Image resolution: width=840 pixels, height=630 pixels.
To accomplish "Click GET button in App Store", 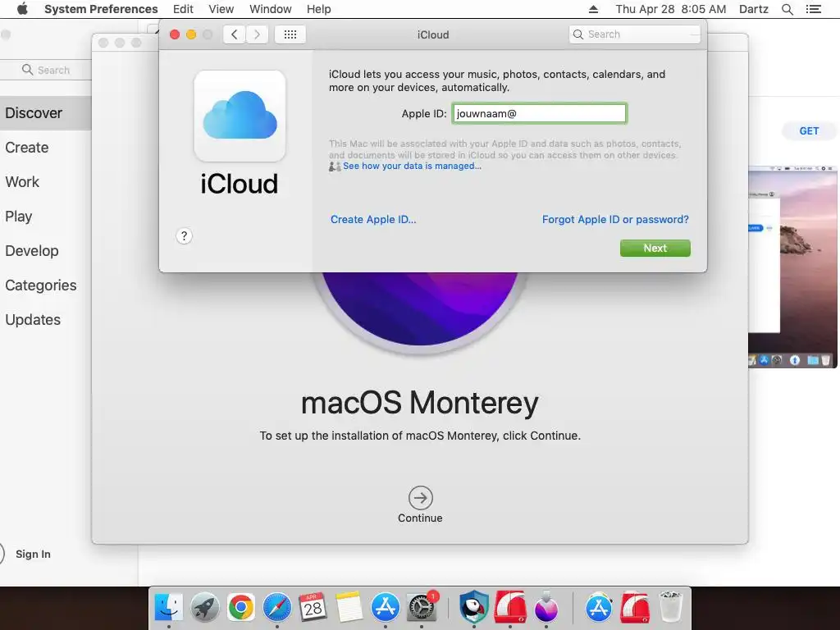I will 809,130.
